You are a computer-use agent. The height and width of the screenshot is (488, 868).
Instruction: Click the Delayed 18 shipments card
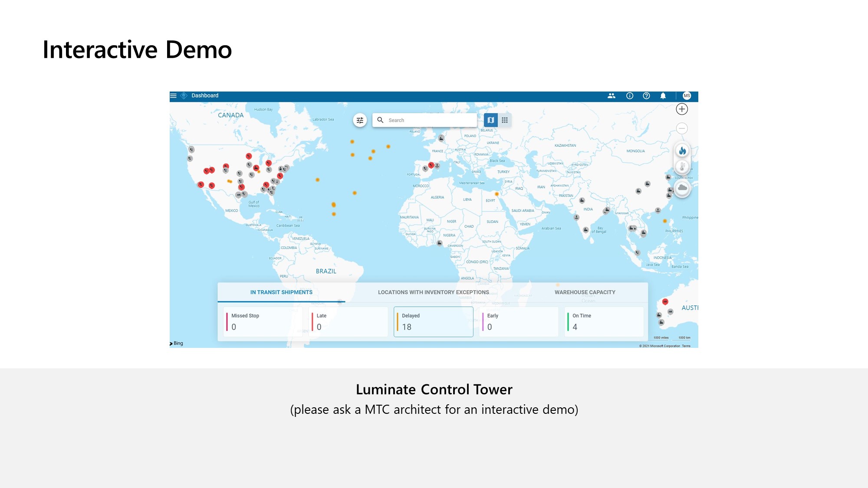pos(433,322)
